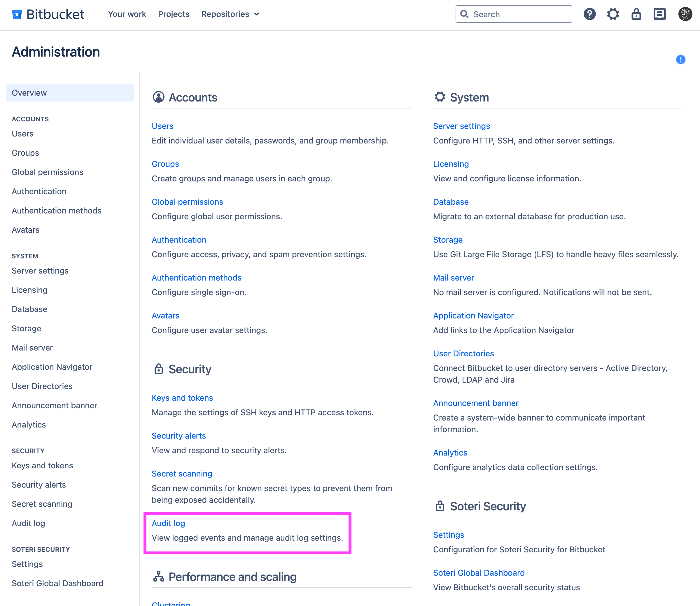Viewport: 700px width, 606px height.
Task: Open the Server settings link under System
Action: coord(461,126)
